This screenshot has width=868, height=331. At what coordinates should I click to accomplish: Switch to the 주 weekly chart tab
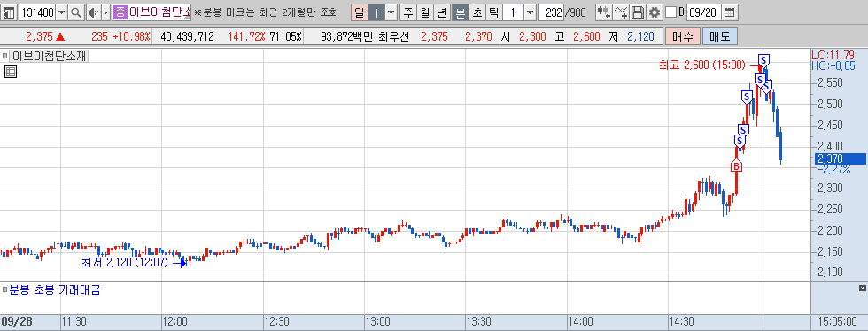pos(408,12)
